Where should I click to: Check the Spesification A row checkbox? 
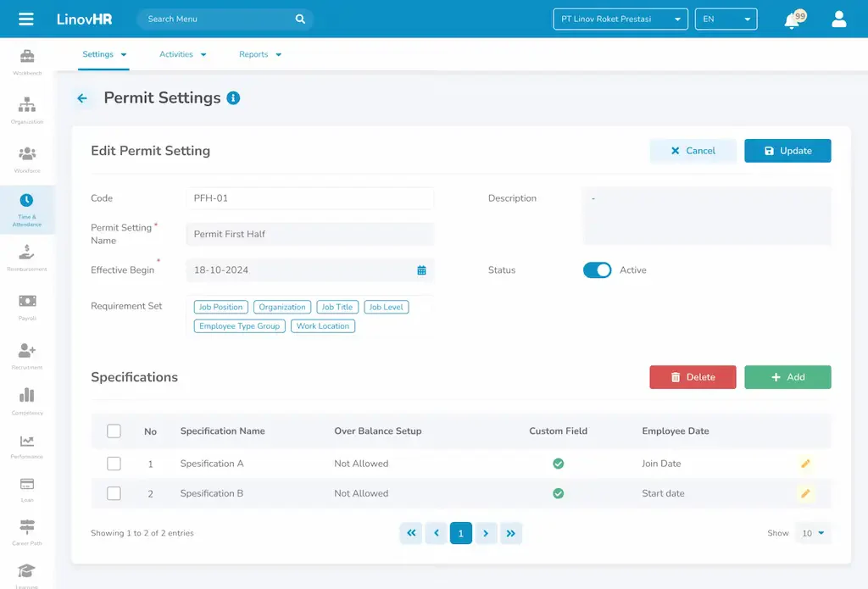114,464
